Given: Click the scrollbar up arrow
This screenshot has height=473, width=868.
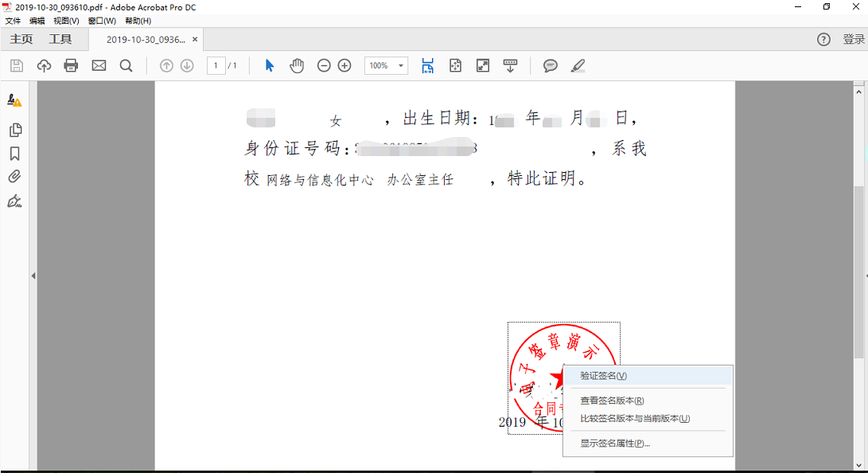Looking at the screenshot, I should pyautogui.click(x=858, y=92).
